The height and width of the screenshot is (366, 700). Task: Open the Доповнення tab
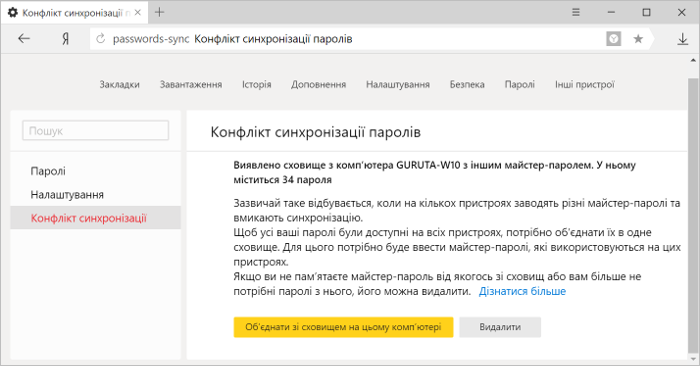(x=319, y=84)
